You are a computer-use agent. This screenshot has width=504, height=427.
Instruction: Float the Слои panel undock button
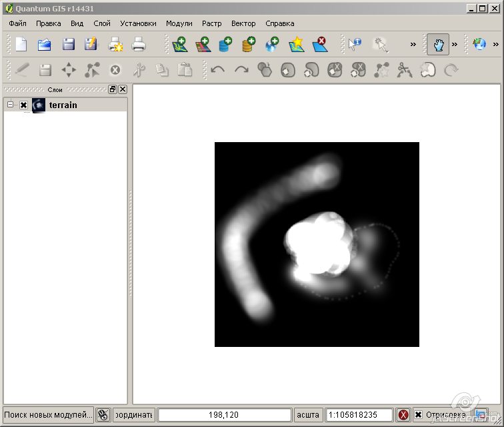point(113,89)
